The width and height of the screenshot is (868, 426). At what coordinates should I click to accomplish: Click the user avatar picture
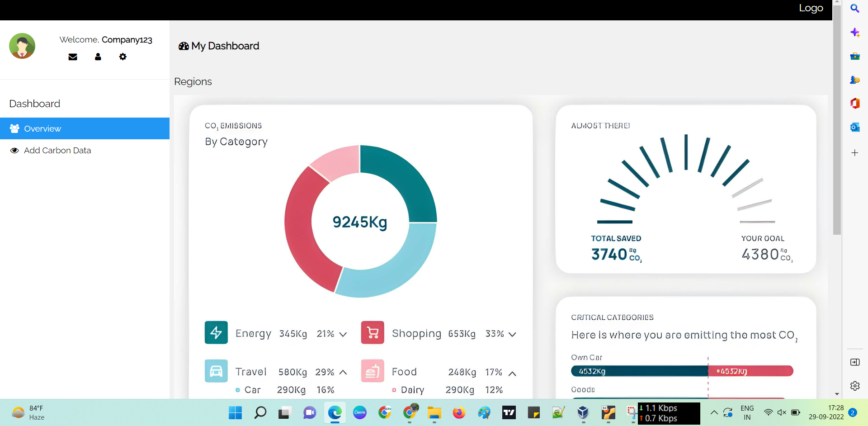coord(22,46)
